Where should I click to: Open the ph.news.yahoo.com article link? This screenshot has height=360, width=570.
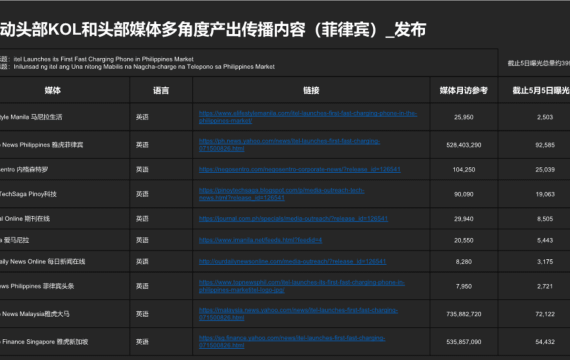pos(289,145)
